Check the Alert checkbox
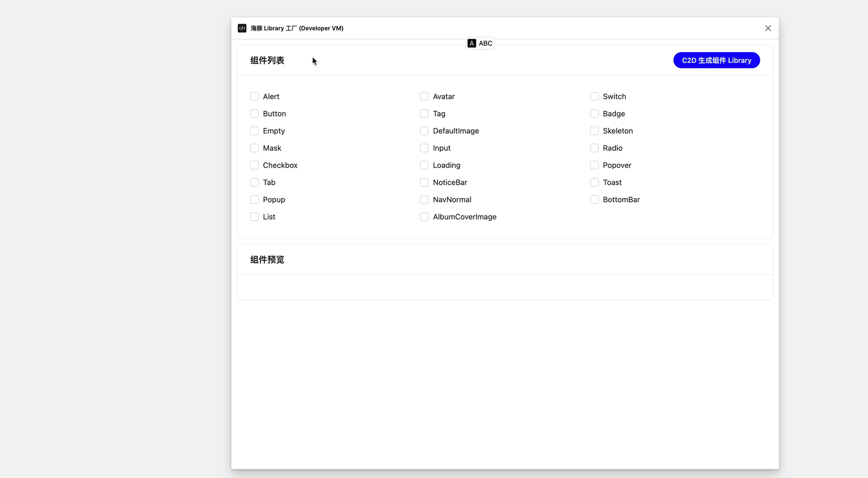Screen dimensions: 868x478 click(254, 97)
